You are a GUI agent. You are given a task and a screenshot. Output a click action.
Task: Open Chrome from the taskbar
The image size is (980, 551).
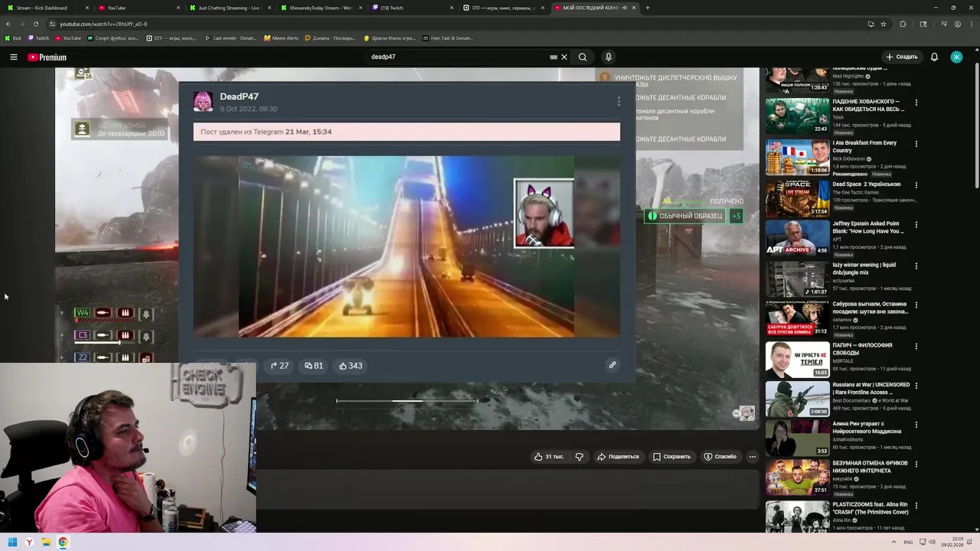63,542
